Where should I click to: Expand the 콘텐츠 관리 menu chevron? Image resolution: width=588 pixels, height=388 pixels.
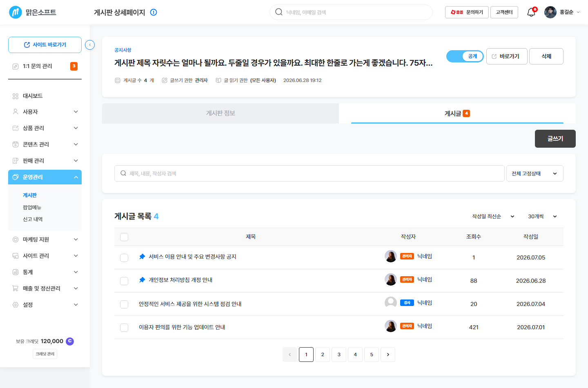point(76,144)
